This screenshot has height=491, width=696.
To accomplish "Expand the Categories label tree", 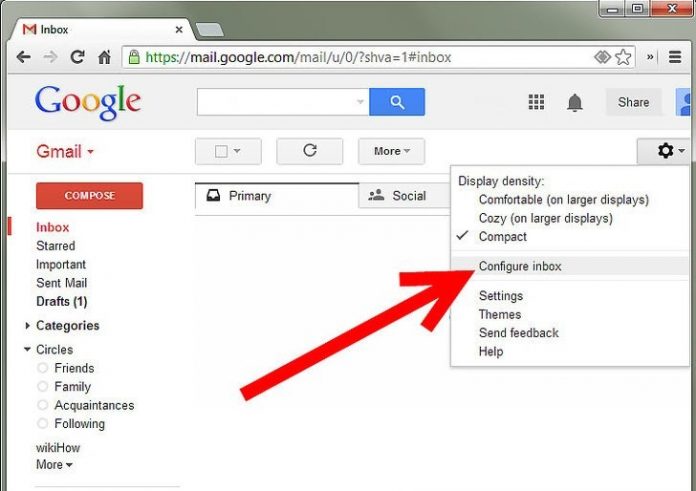I will (28, 326).
